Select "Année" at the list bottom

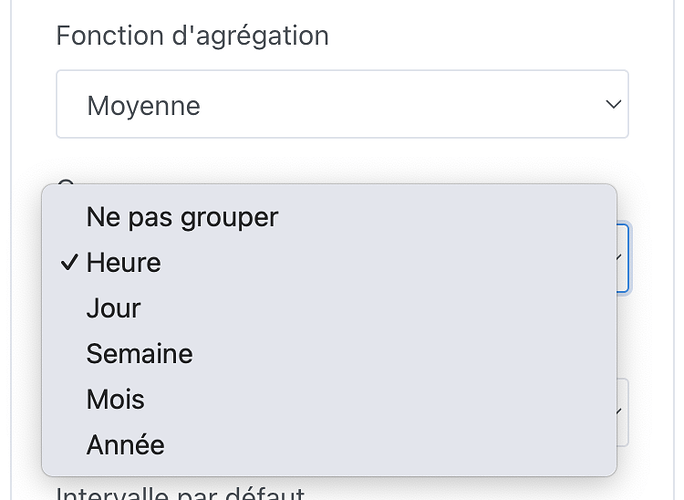pyautogui.click(x=125, y=444)
